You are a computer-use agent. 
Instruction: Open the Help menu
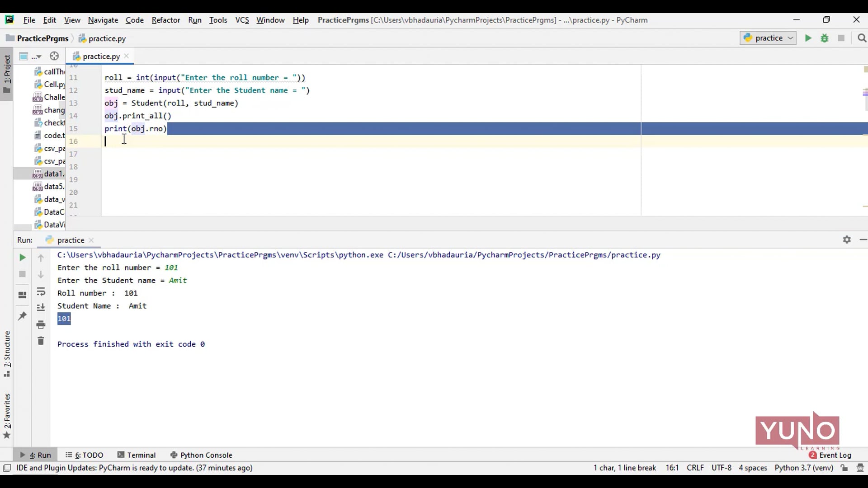301,20
